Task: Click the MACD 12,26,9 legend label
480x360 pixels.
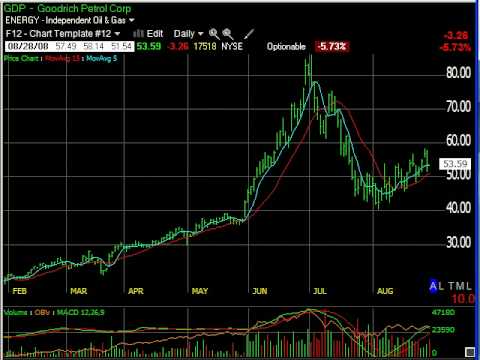Action: point(81,313)
